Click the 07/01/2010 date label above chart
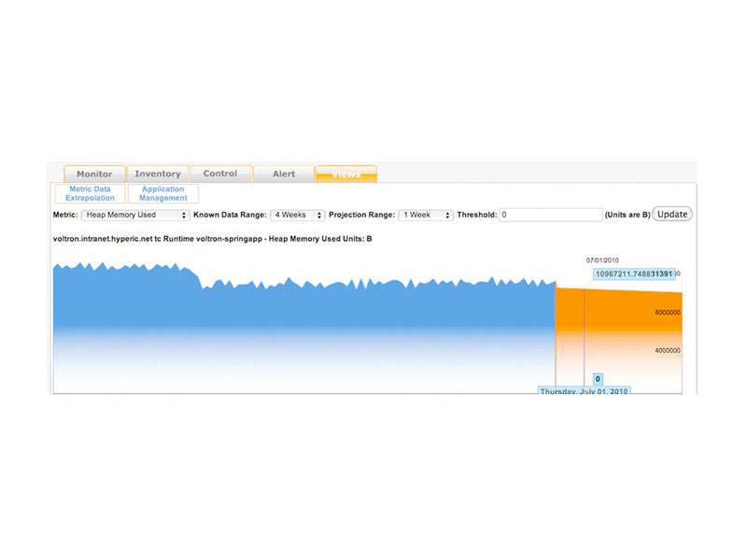Viewport: 747px width, 560px height. [x=602, y=260]
